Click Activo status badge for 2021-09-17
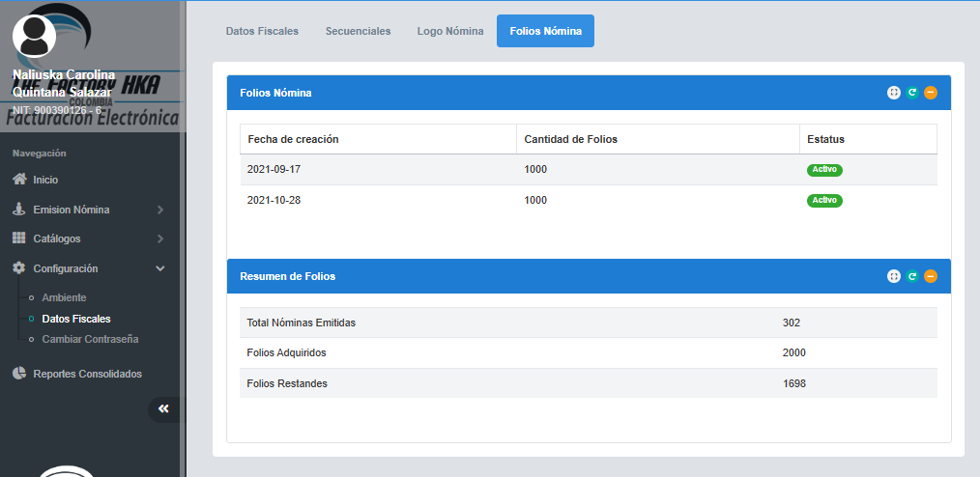 click(824, 170)
